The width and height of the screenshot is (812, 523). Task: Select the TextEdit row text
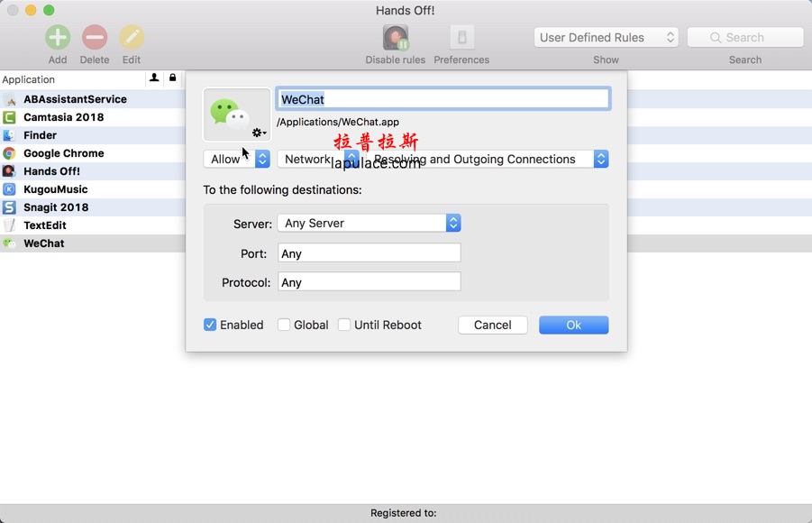(x=45, y=225)
